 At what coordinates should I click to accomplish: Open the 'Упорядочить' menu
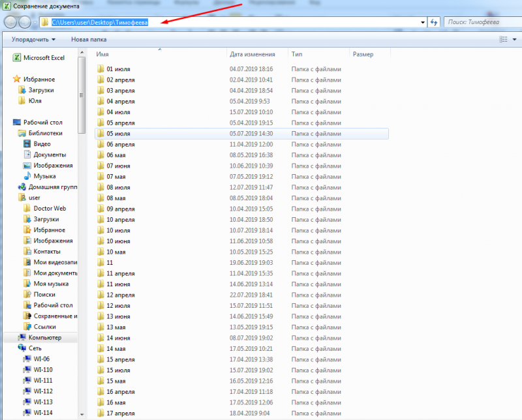point(33,39)
